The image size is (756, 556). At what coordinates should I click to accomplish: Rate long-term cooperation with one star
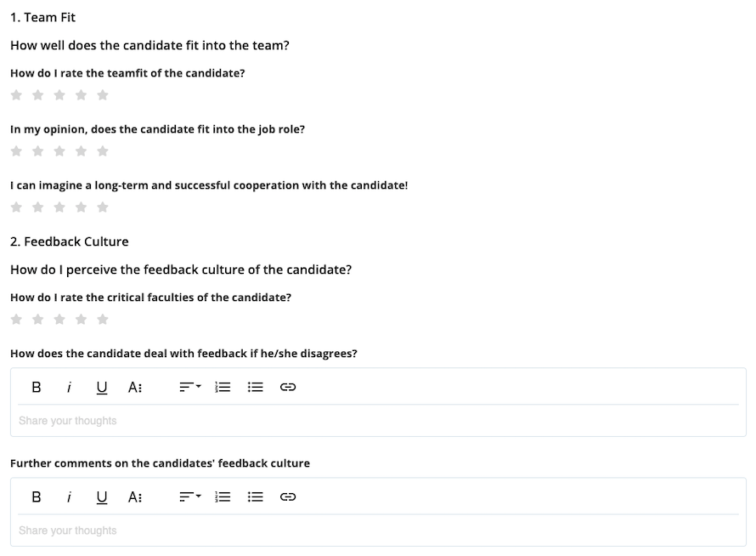16,207
